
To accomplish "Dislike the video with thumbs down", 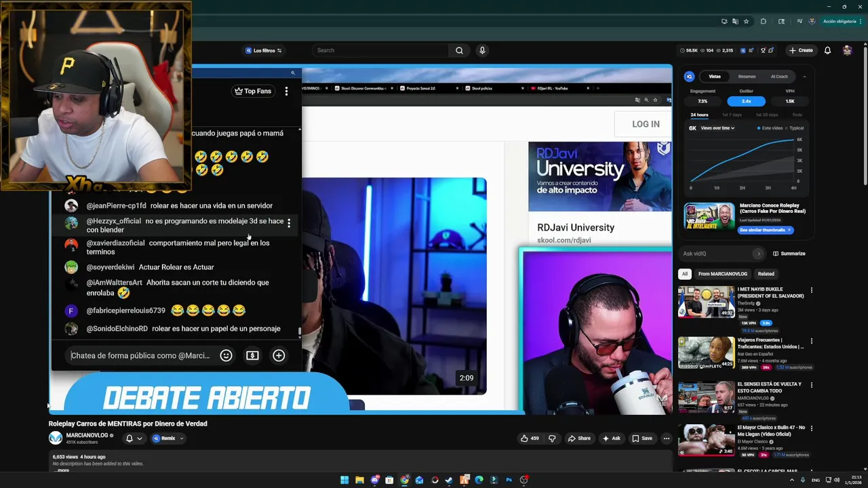I will pos(552,439).
